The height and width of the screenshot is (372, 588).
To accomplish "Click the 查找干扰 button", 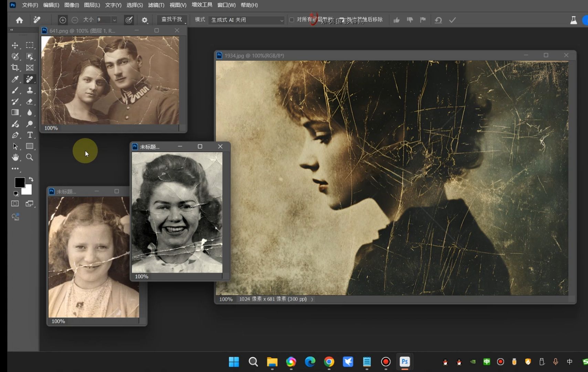I will (171, 20).
